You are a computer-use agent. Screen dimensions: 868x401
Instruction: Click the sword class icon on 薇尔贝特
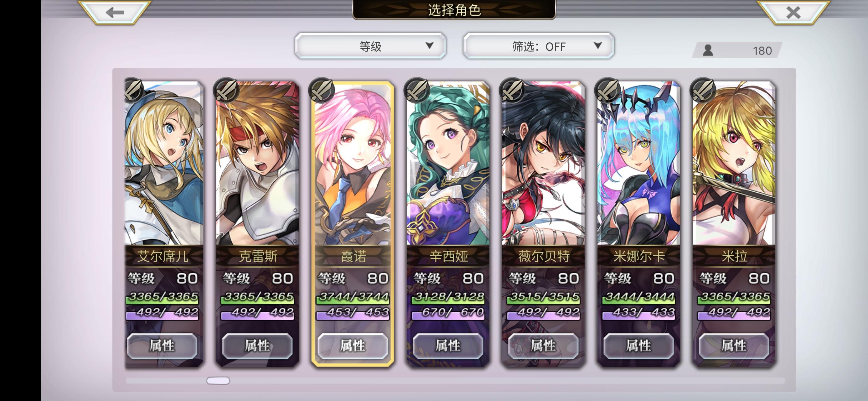(513, 90)
